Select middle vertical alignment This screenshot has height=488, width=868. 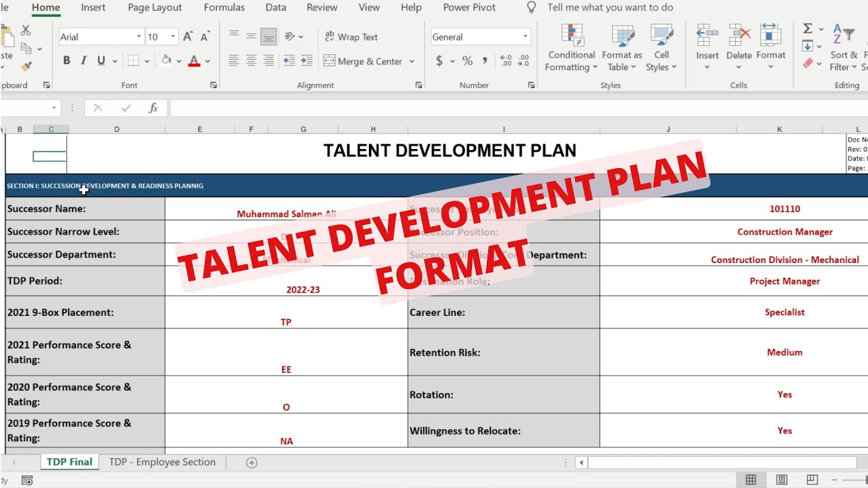point(252,37)
